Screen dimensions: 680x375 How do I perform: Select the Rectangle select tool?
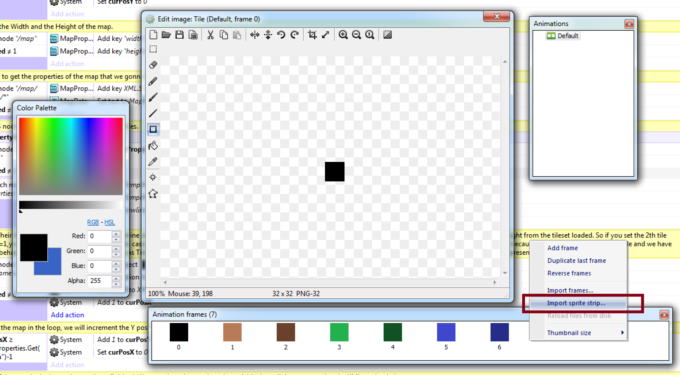[x=153, y=49]
